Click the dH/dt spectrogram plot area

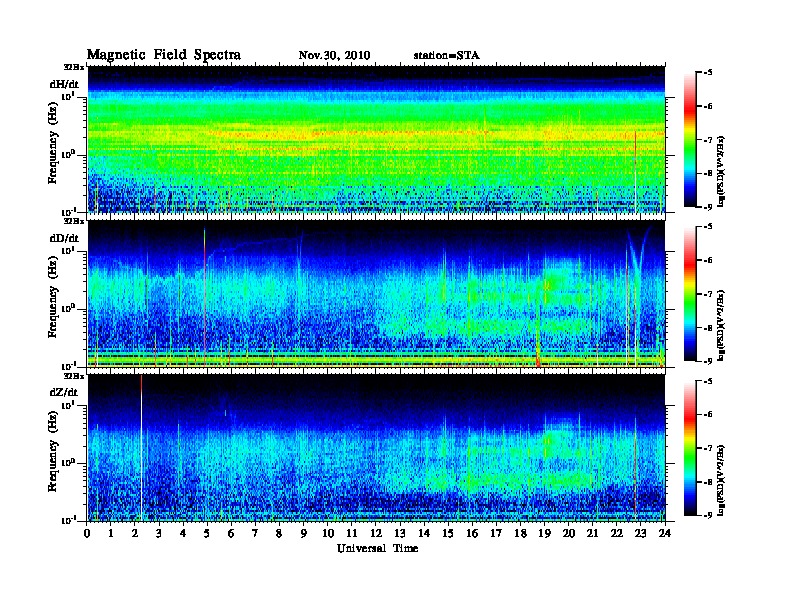376,139
